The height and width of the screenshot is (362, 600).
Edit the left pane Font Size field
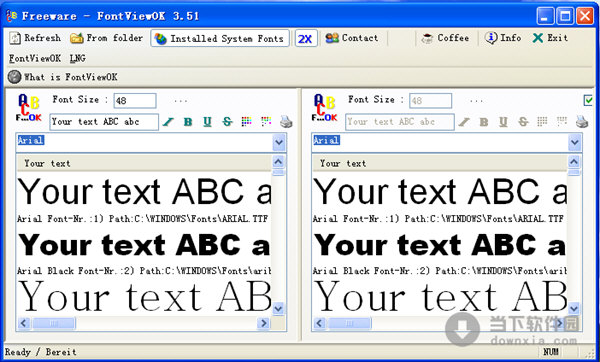pyautogui.click(x=135, y=101)
